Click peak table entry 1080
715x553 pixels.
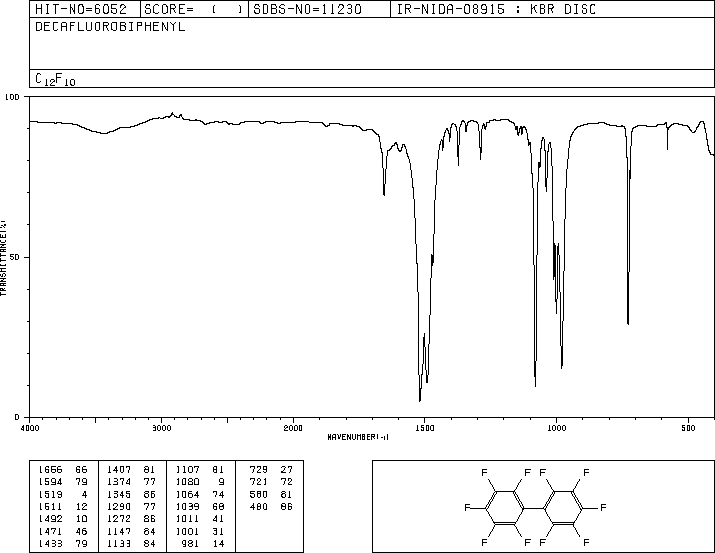(187, 482)
